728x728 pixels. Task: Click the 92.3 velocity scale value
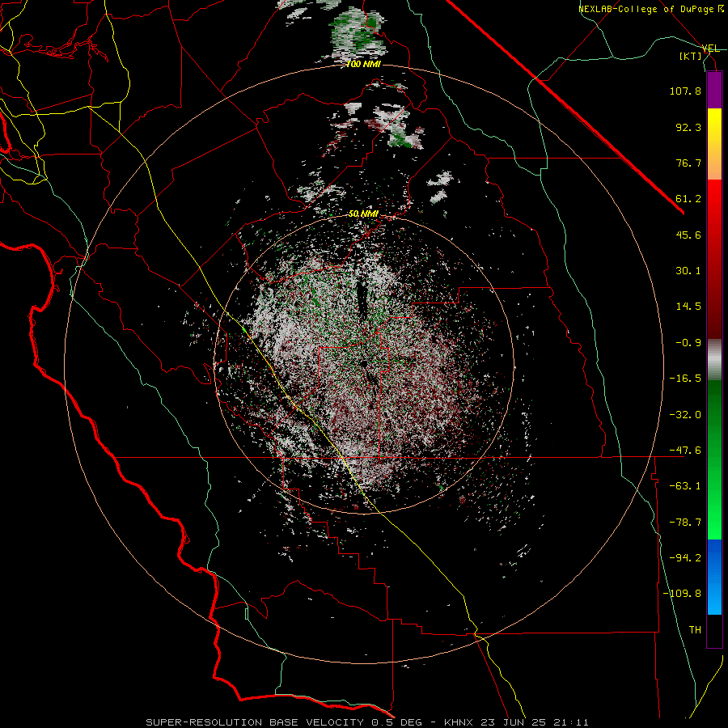pyautogui.click(x=688, y=127)
